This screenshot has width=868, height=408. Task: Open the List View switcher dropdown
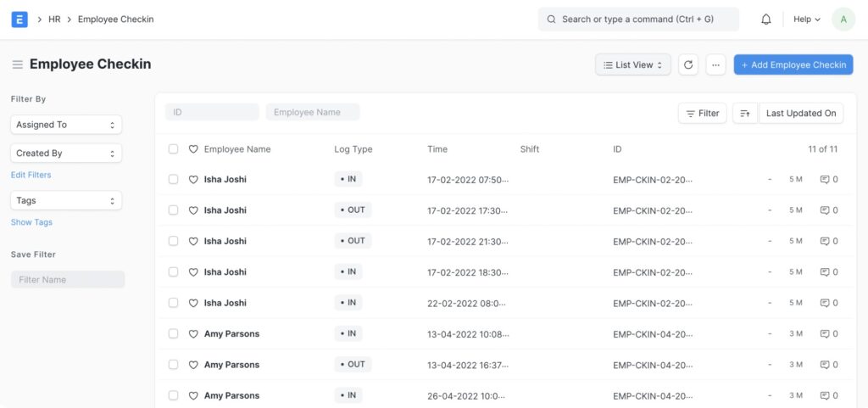(x=633, y=65)
